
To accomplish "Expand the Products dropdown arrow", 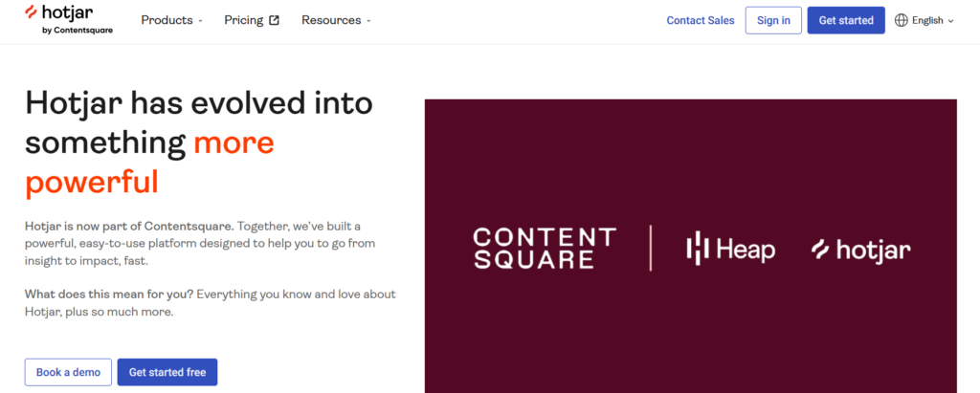I will coord(201,21).
